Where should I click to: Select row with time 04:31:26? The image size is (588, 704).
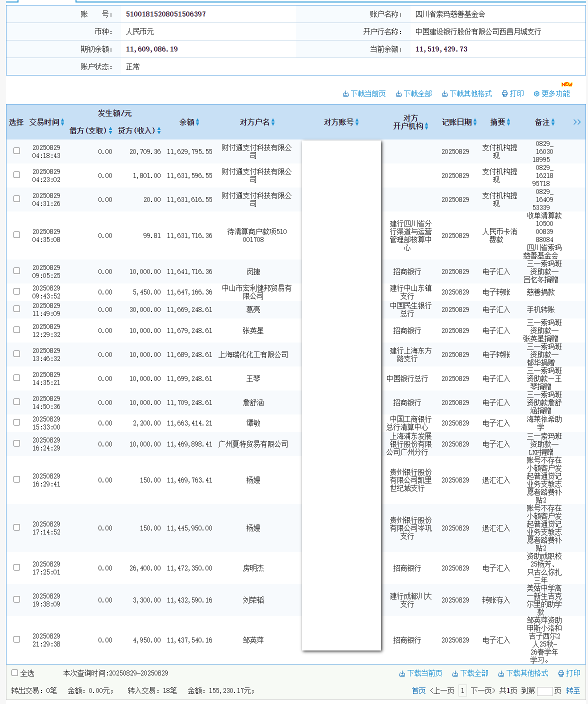tap(17, 199)
